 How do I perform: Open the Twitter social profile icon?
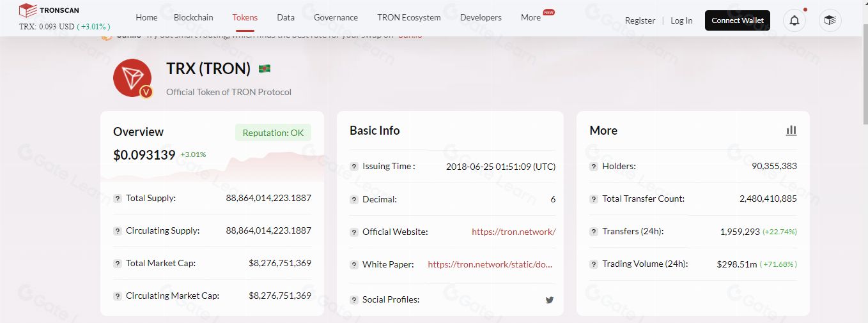pyautogui.click(x=549, y=299)
